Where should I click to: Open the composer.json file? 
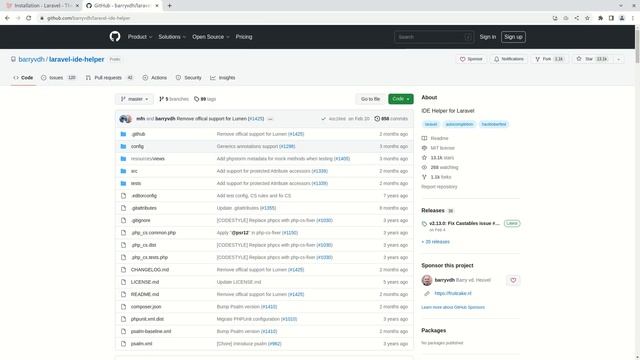click(x=146, y=307)
